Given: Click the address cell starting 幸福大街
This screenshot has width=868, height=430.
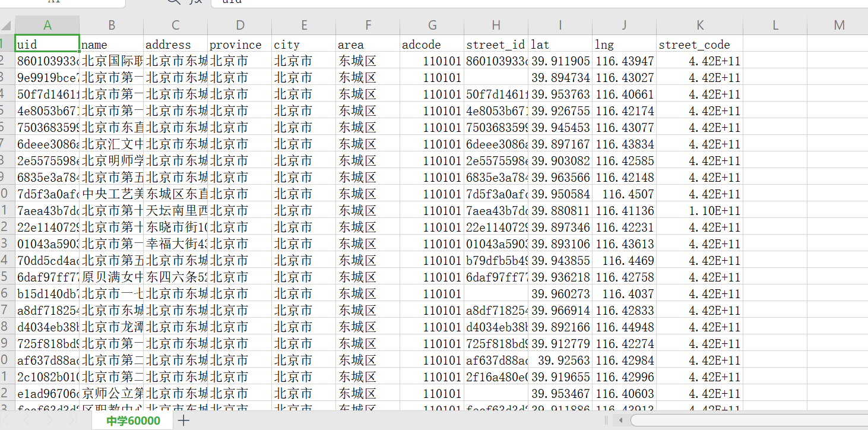Looking at the screenshot, I should click(x=176, y=244).
